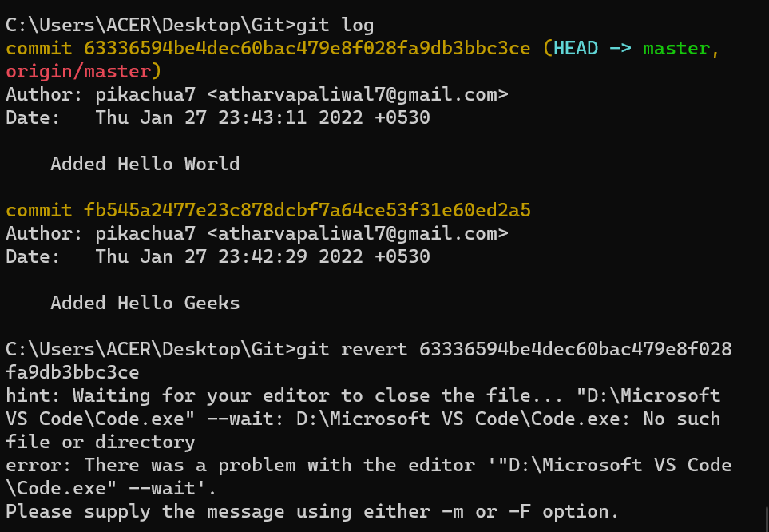Click the 'Added Hello World' commit message
The height and width of the screenshot is (532, 769).
point(145,164)
